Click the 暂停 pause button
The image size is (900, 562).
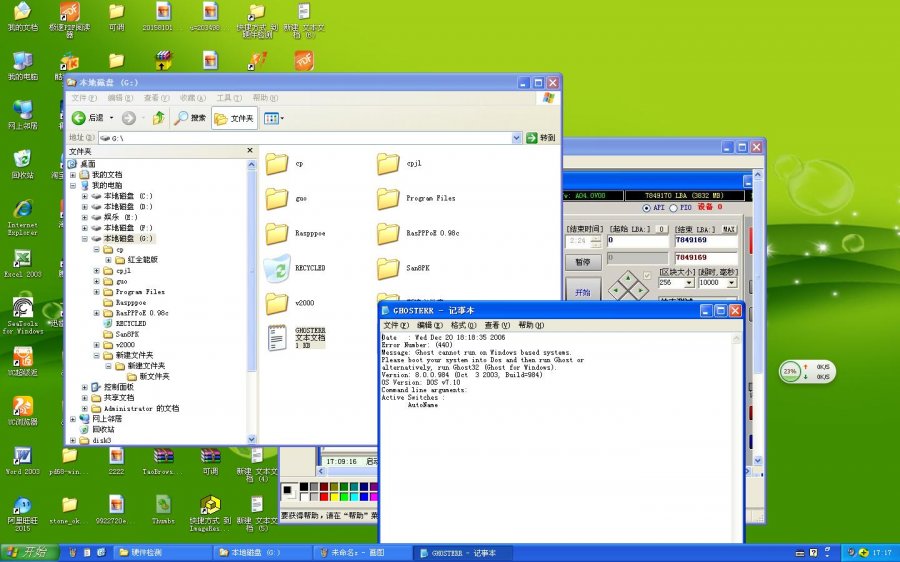[582, 262]
